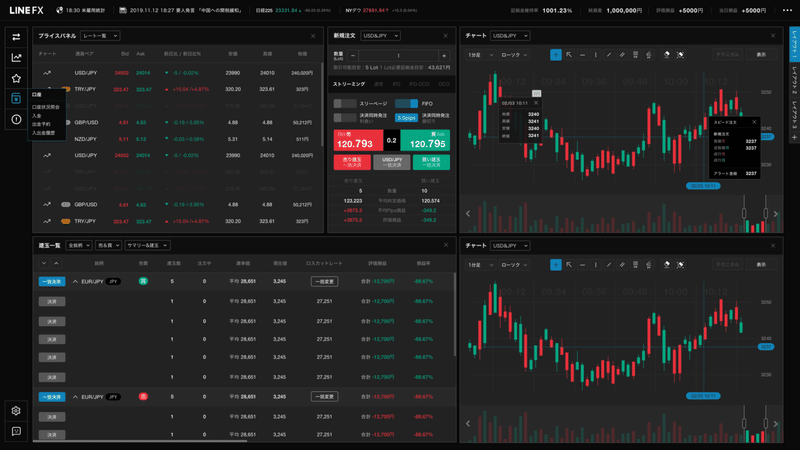
Task: Click the positions list horizontal scrollbar
Action: (x=140, y=441)
